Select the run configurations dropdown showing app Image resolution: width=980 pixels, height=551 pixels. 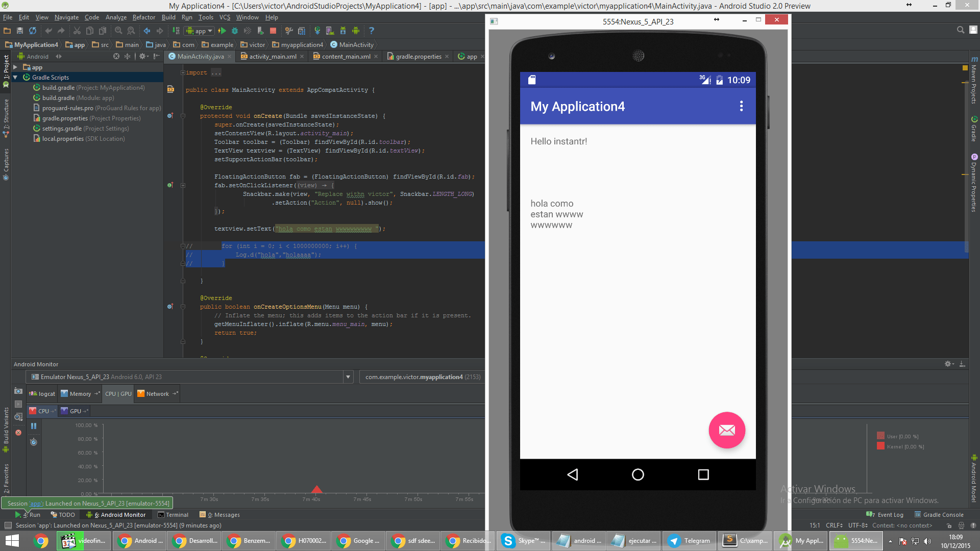199,31
